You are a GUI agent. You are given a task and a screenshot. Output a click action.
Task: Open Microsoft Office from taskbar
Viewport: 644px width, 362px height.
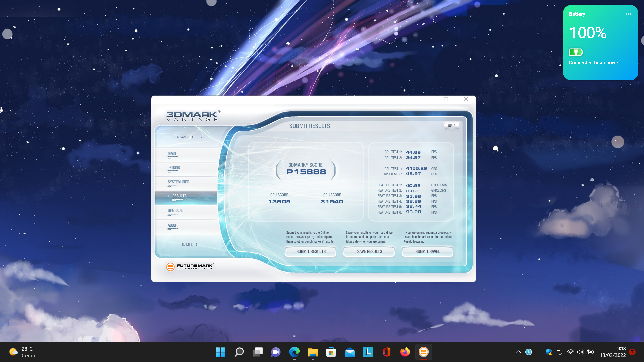(386, 352)
